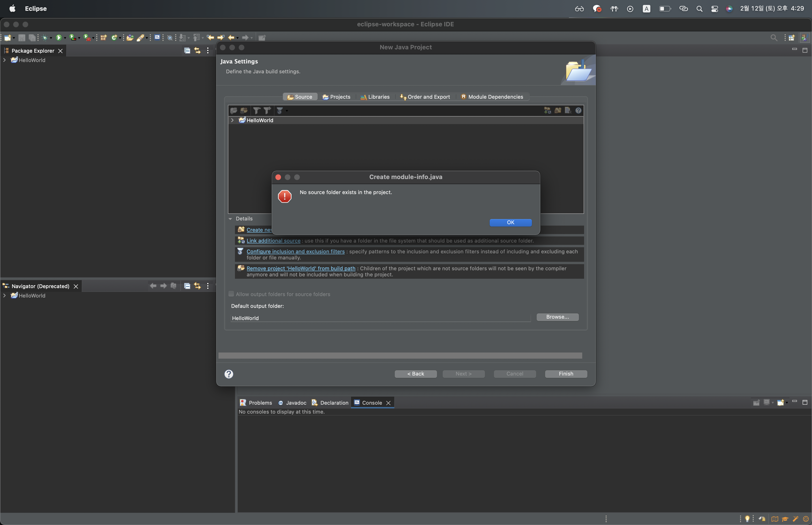Expand HelloWorld in Navigator view
The image size is (812, 525).
[x=4, y=296]
